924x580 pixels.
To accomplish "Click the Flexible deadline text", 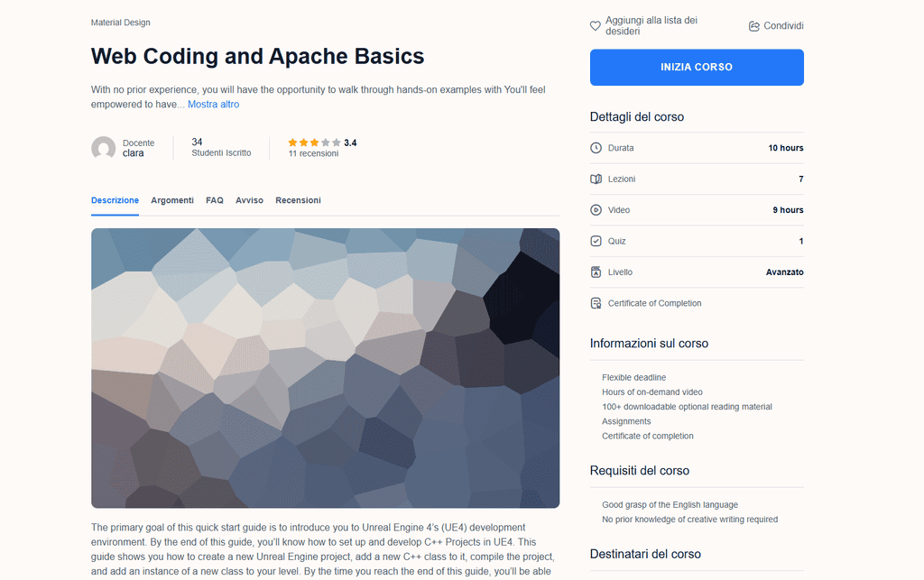I will [x=633, y=377].
